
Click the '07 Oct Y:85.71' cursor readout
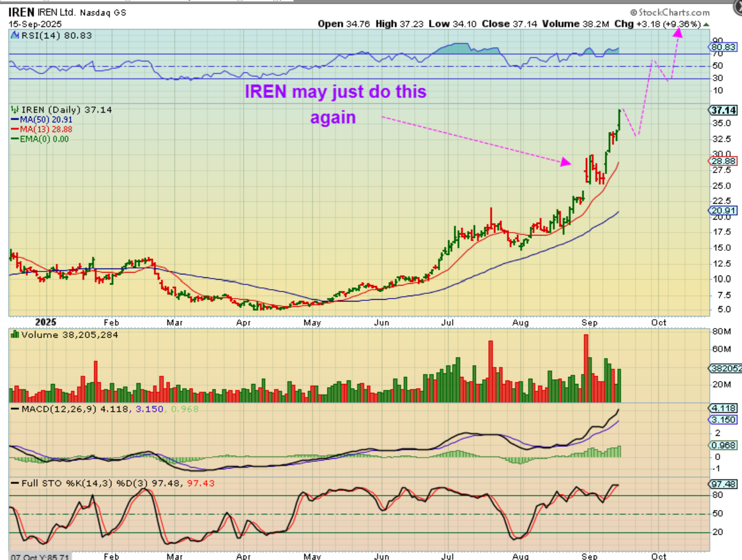pos(40,556)
